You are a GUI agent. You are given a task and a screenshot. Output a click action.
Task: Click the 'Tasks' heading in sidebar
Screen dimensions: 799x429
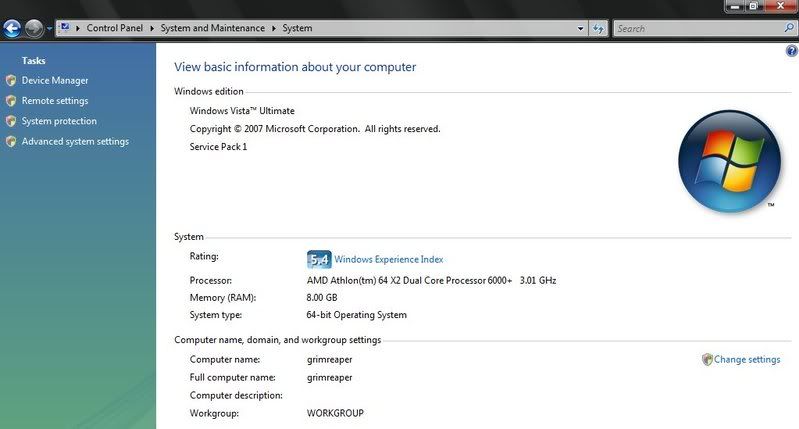pyautogui.click(x=34, y=61)
